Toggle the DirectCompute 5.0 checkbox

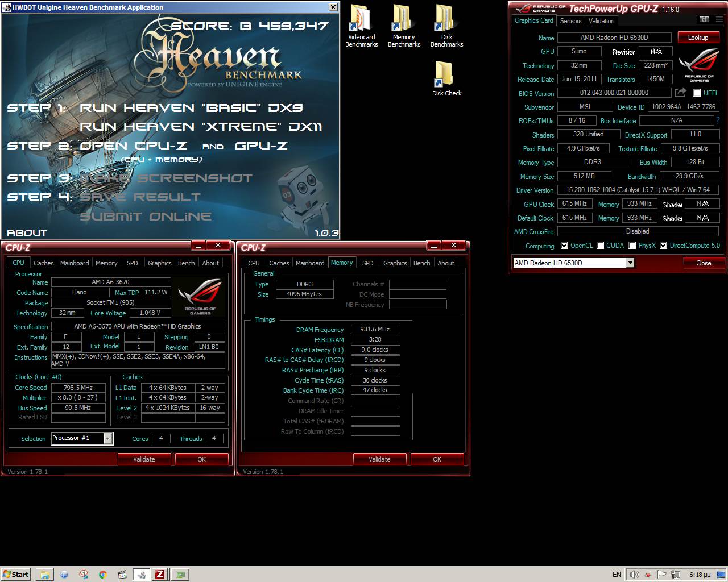[x=663, y=246]
